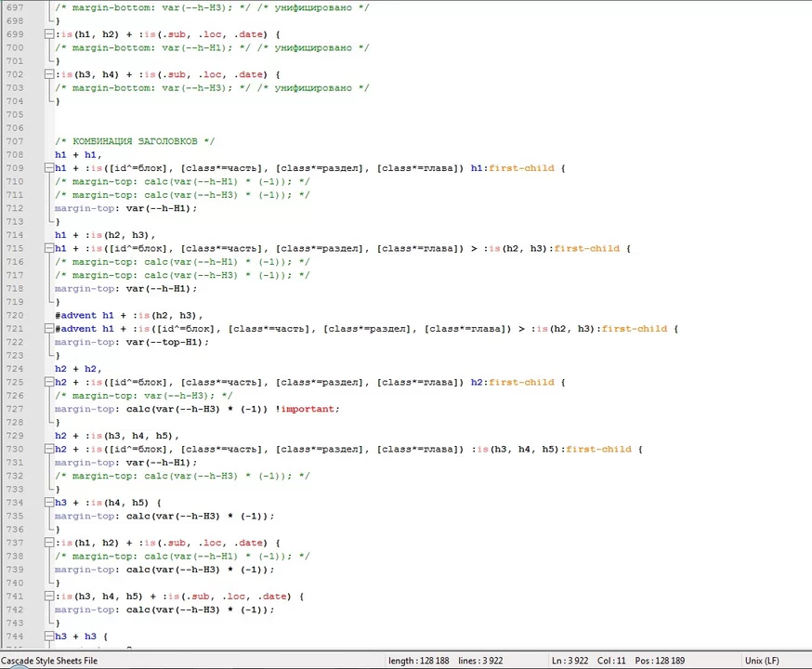
Task: Collapse the code block at line 699
Action: (48, 34)
